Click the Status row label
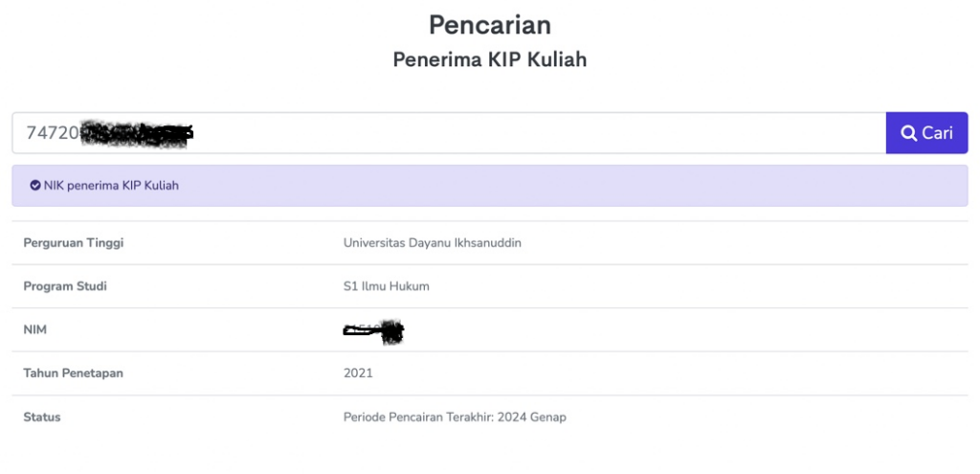Image resolution: width=980 pixels, height=474 pixels. [x=42, y=418]
